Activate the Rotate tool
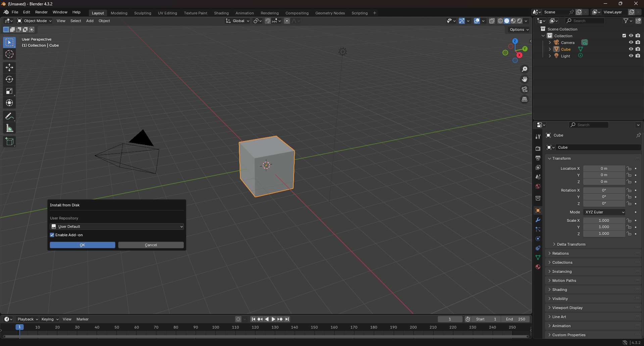 click(x=9, y=79)
